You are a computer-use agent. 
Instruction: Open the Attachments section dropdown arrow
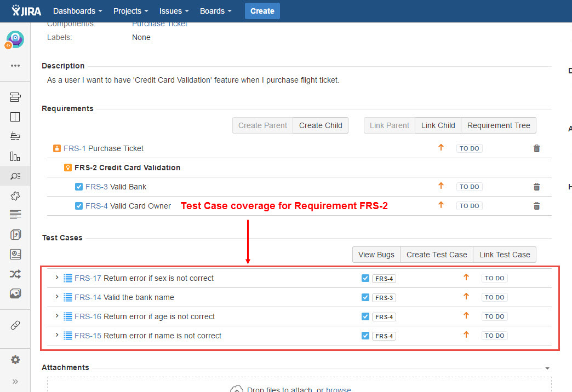tap(547, 368)
